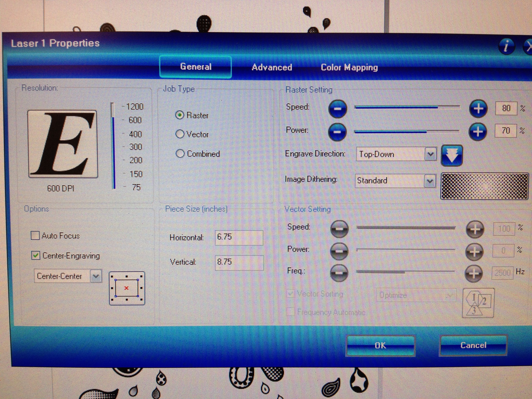Decrease vector frequency with minus button
Image resolution: width=532 pixels, height=399 pixels.
[339, 273]
